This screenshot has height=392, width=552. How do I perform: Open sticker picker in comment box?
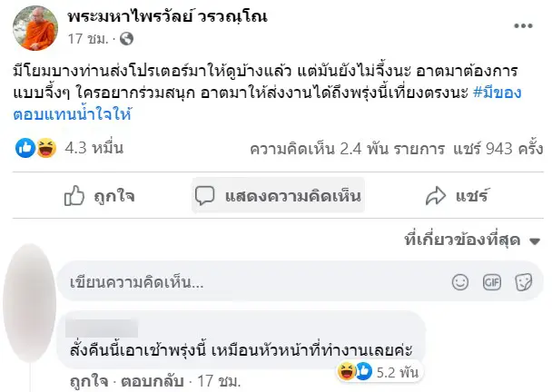[x=524, y=282]
